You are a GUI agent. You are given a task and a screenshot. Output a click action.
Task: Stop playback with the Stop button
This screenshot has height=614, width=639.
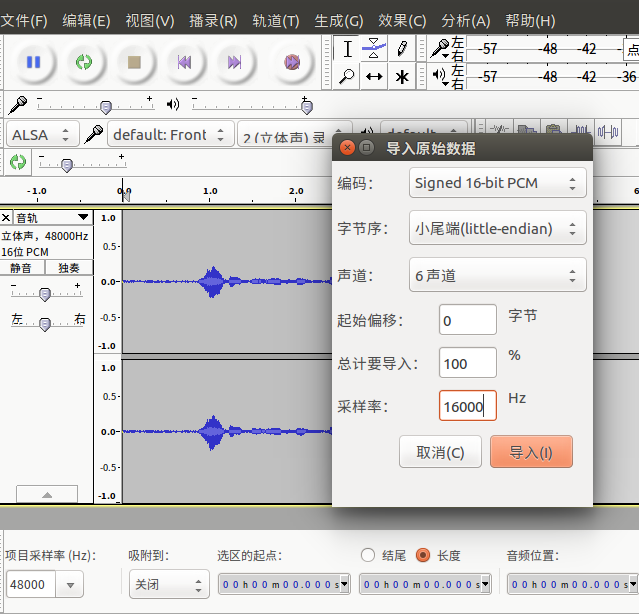pyautogui.click(x=134, y=62)
